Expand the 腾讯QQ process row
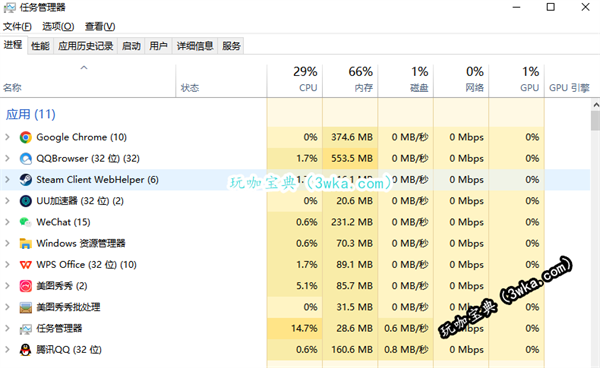The width and height of the screenshot is (600, 368). [x=7, y=349]
